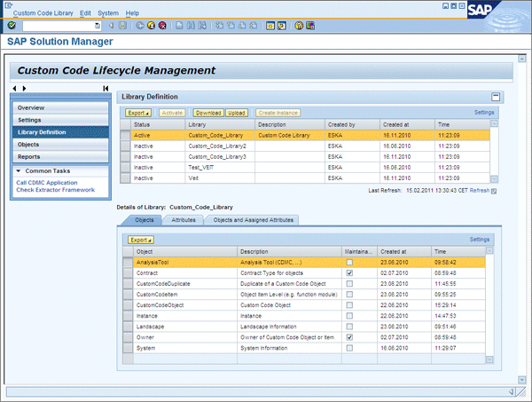
Task: Click the navigation panel right arrow
Action: coord(24,88)
